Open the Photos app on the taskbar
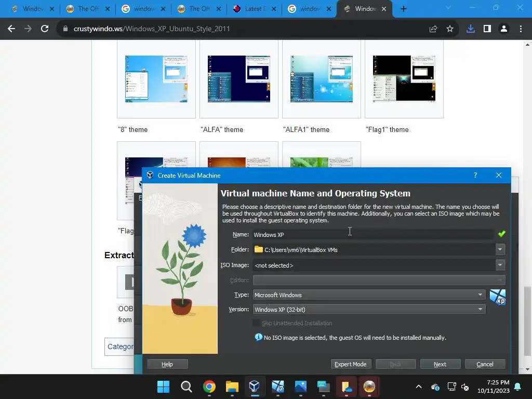The image size is (532, 399). pos(301,387)
